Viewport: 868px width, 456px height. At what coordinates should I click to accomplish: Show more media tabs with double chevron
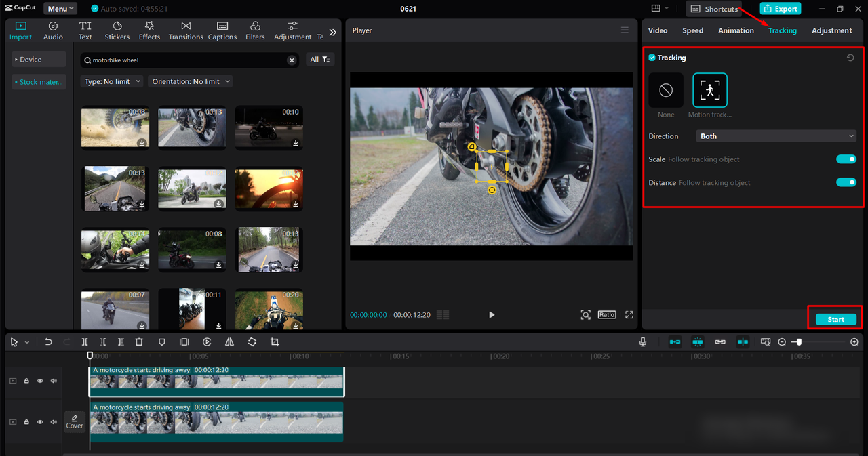[332, 32]
